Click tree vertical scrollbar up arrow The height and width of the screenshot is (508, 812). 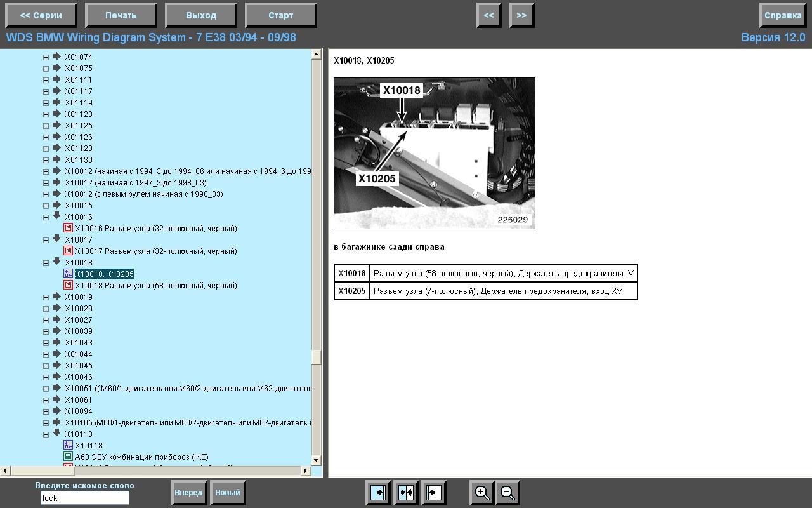click(x=317, y=55)
